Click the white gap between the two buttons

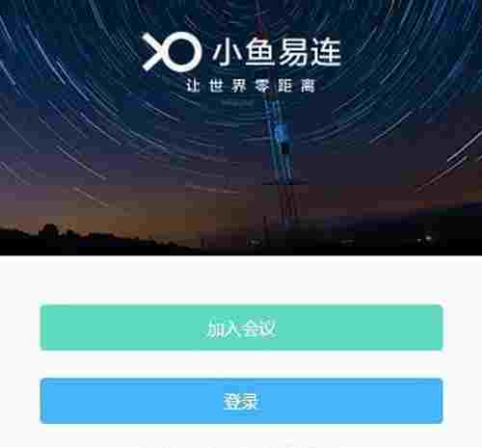point(242,364)
